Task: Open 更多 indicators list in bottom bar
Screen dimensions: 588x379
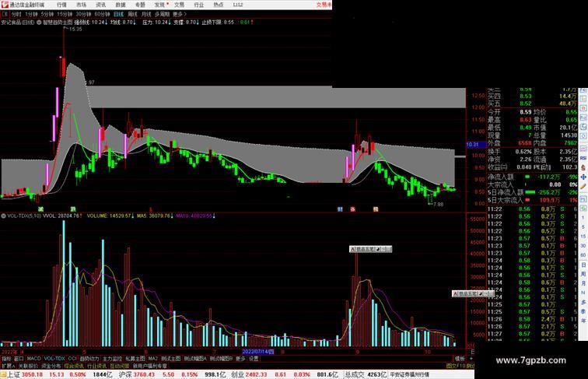Action: coord(241,359)
